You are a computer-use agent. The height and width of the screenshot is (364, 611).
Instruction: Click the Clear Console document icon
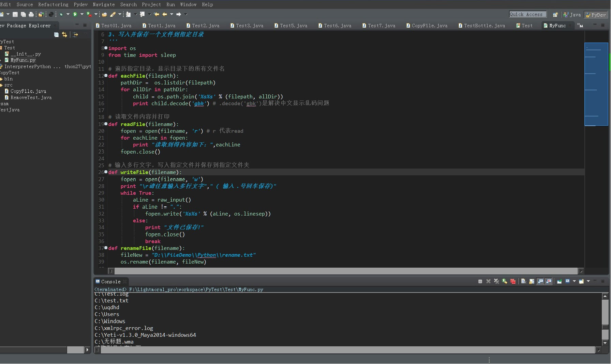tap(524, 281)
